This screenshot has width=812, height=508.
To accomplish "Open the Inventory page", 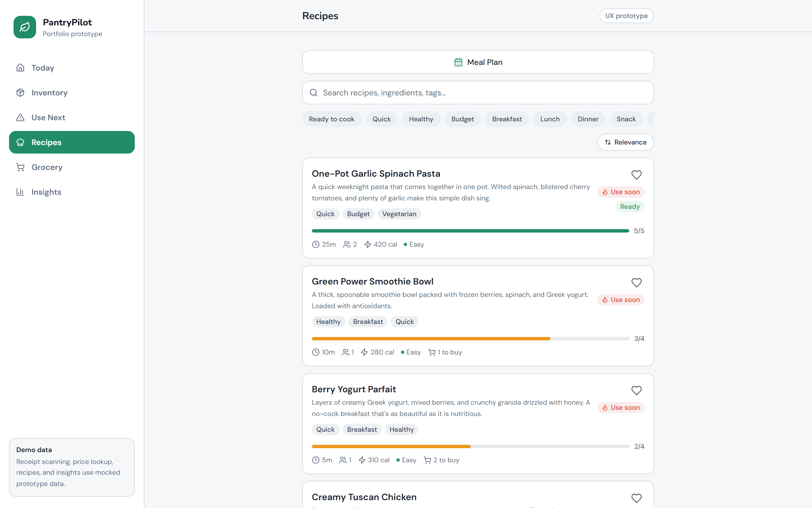I will (72, 93).
